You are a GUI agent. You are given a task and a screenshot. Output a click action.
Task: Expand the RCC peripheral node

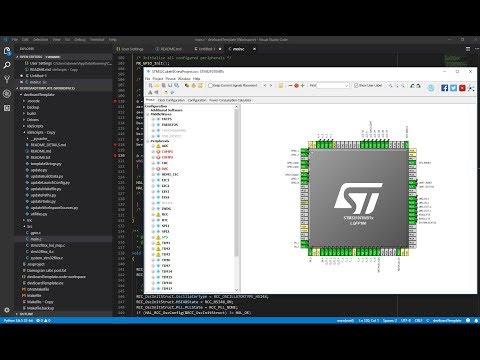[153, 214]
